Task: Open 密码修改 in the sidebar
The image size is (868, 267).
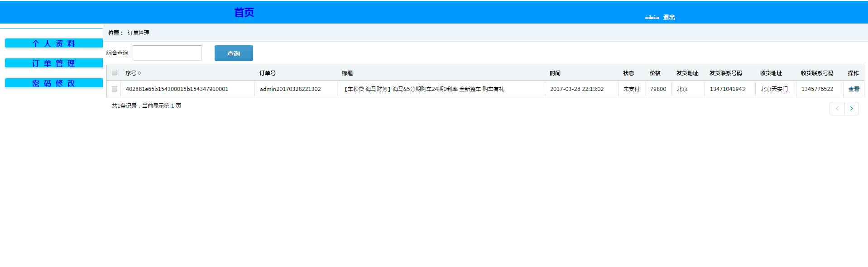Action: click(x=53, y=83)
